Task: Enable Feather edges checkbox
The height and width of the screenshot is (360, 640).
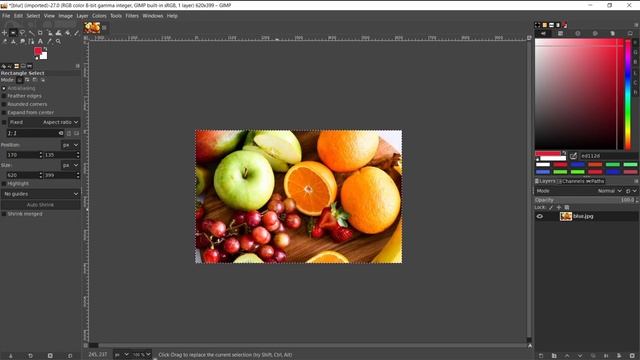Action: click(x=4, y=96)
